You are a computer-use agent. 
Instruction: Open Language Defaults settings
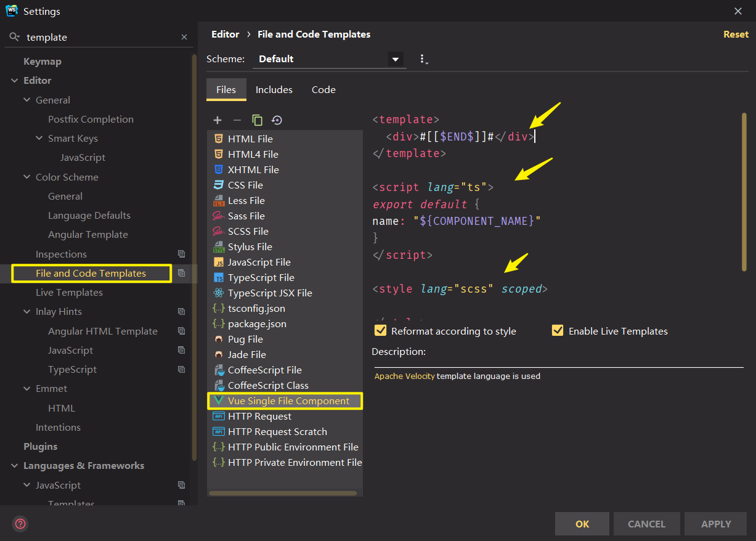pyautogui.click(x=89, y=216)
